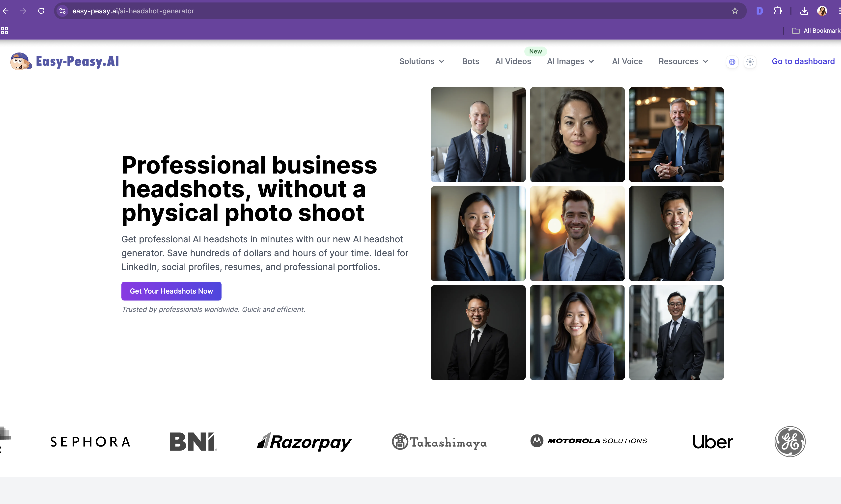Viewport: 841px width, 504px height.
Task: Click the Bots nav item
Action: point(471,61)
